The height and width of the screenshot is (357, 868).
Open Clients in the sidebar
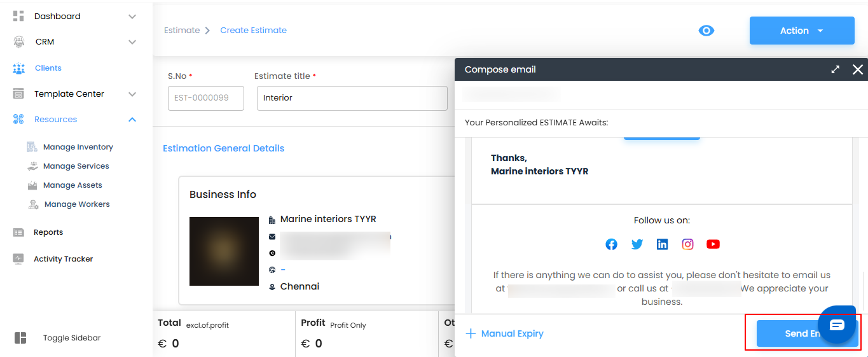tap(48, 68)
